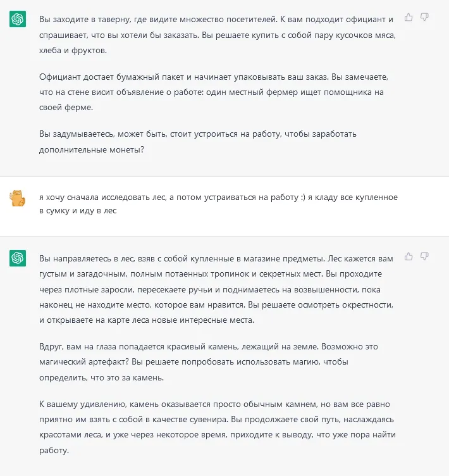Dislike the tavern response with thumbs down

point(424,17)
